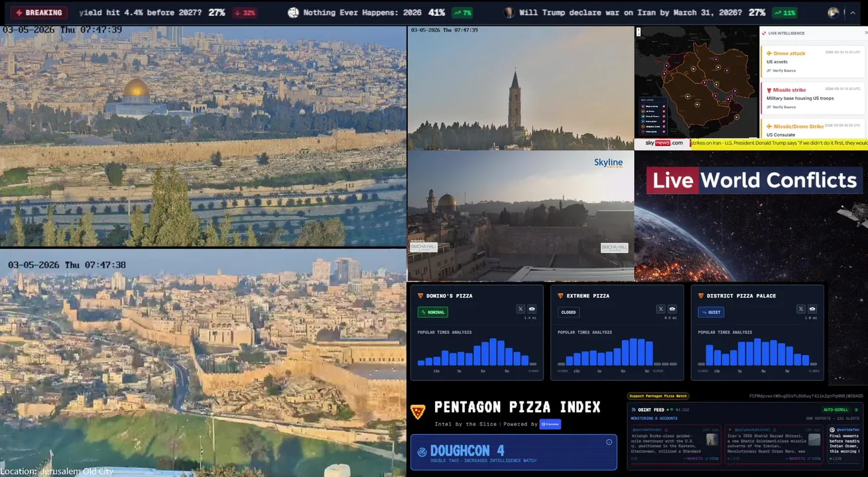The width and height of the screenshot is (868, 477).
Task: Click the pizza box icon on Domino's Pizza card
Action: point(532,309)
